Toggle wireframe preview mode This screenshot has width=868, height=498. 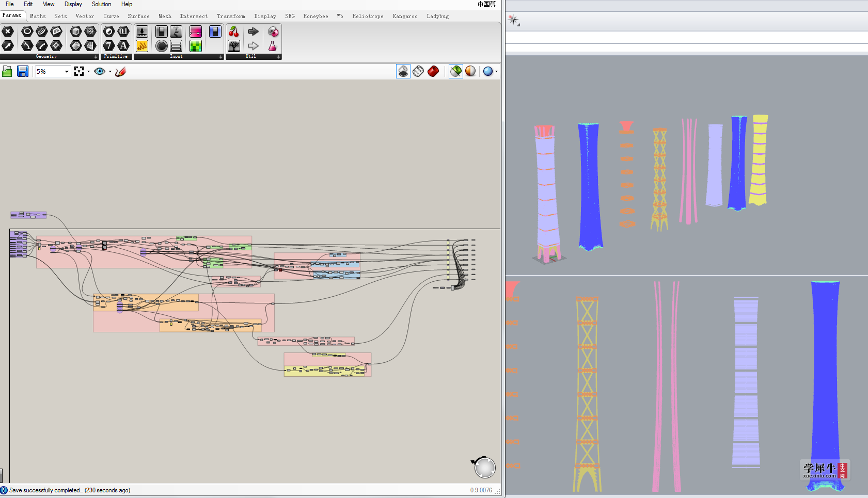click(x=418, y=71)
